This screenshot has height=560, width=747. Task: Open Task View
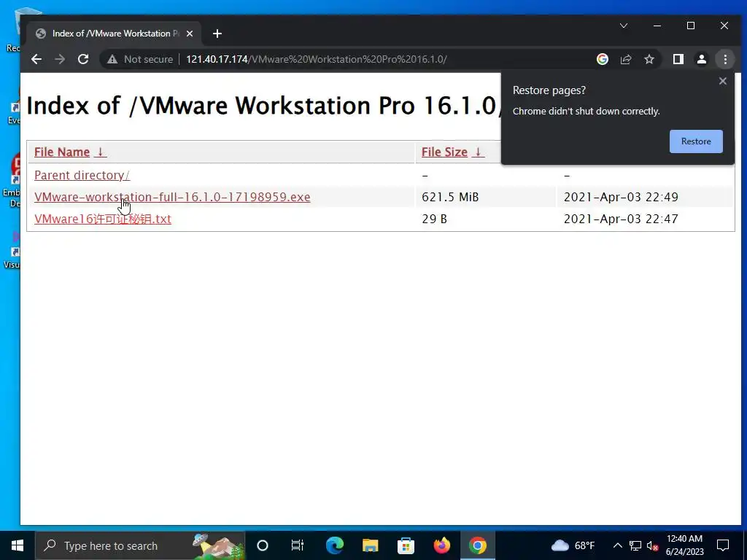(x=298, y=545)
